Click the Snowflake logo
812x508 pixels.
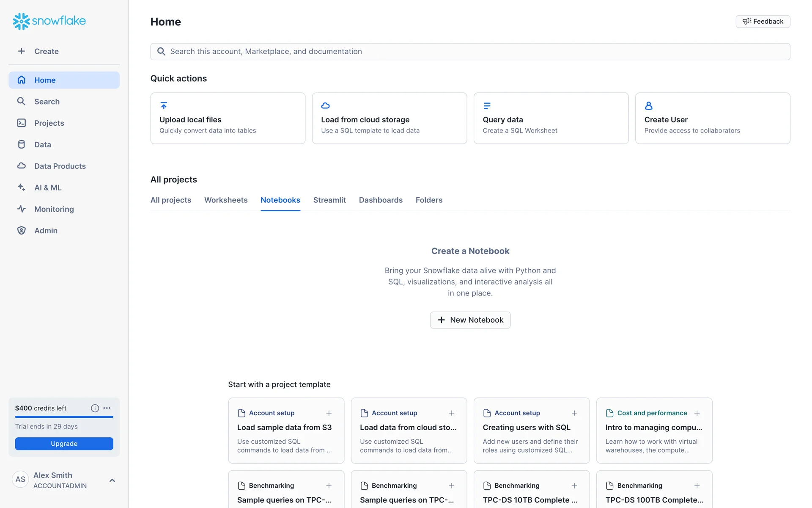click(49, 21)
